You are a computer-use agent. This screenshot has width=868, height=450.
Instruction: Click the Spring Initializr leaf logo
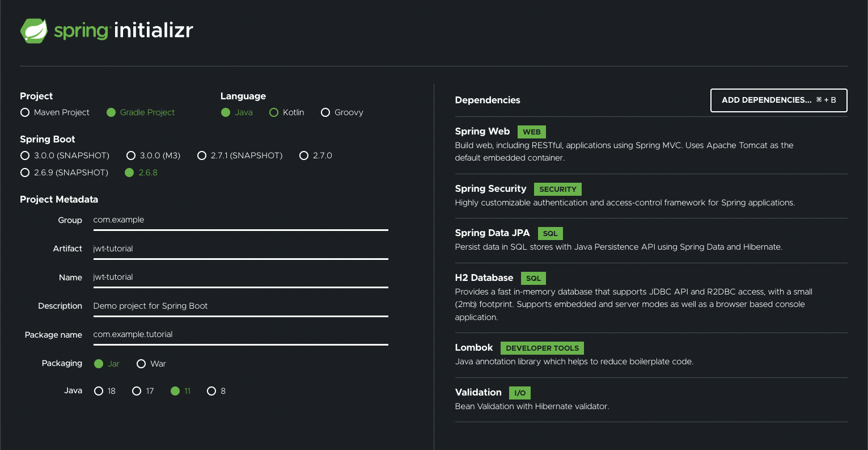34,31
